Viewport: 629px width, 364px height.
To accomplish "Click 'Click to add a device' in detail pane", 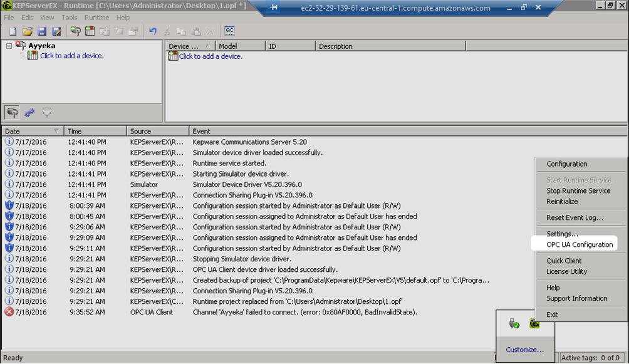I will click(211, 56).
